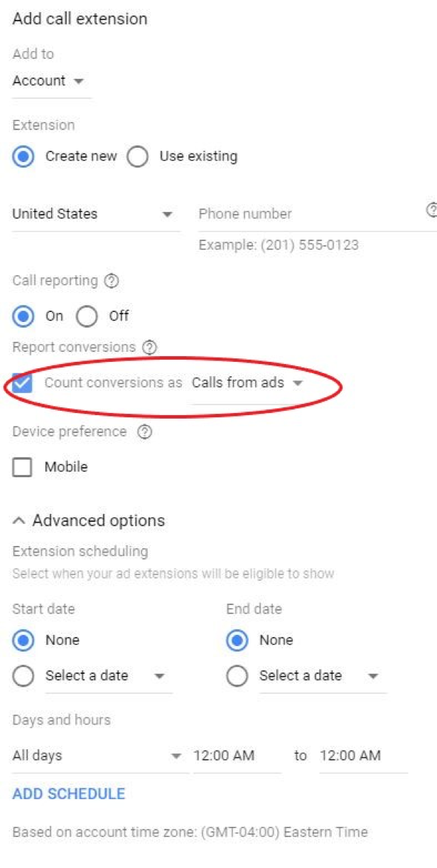
Task: Click the first 12:00 AM start time field
Action: (237, 756)
